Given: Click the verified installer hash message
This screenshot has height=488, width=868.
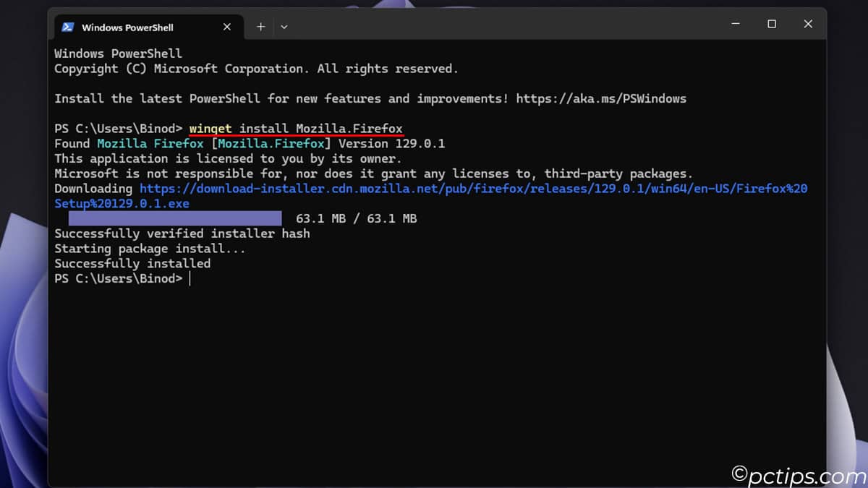Looking at the screenshot, I should [182, 233].
